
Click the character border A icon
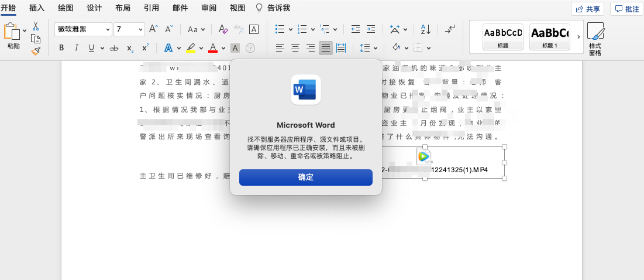pos(254,29)
